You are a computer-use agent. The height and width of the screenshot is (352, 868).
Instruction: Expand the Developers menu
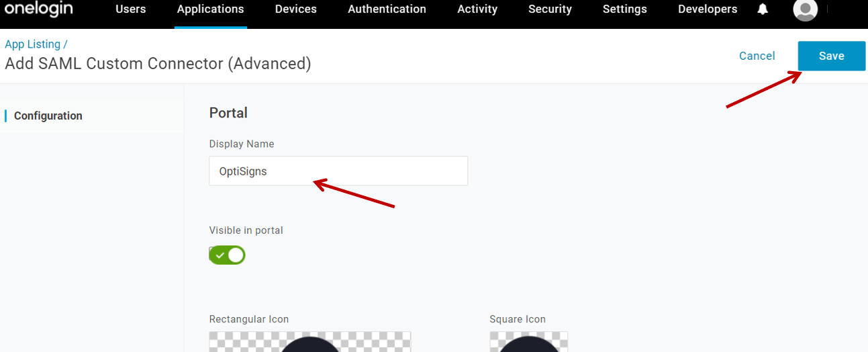(708, 9)
